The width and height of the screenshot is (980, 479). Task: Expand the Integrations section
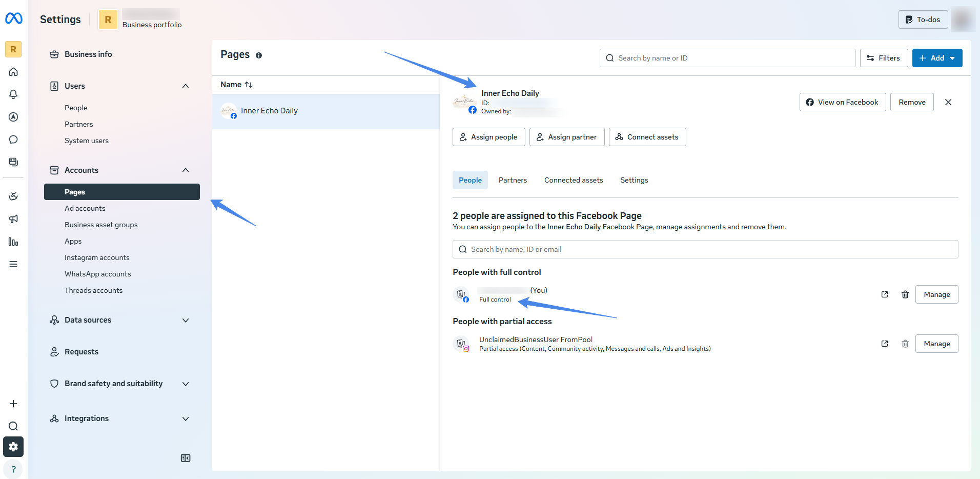(186, 418)
